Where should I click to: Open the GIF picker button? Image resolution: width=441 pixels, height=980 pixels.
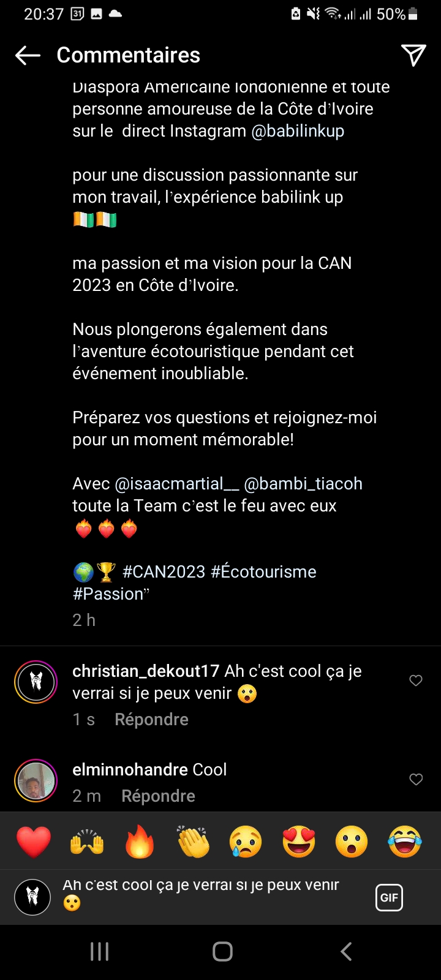(x=389, y=898)
